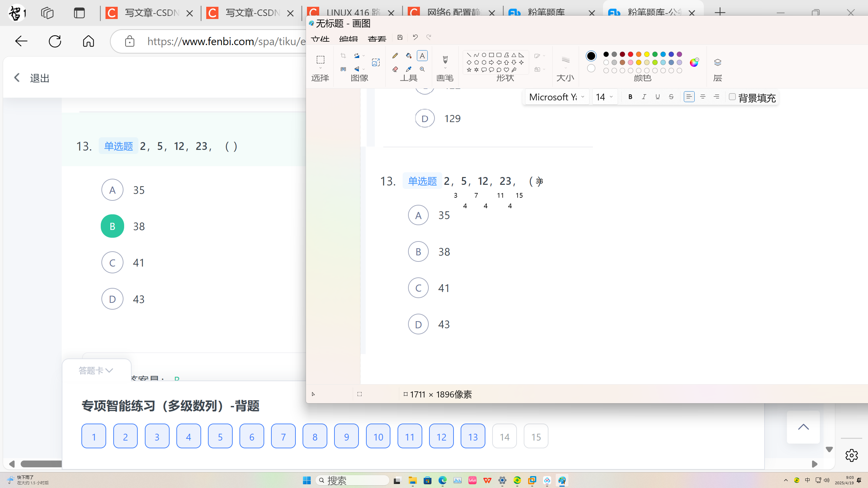Click the Text tool icon
This screenshot has width=868, height=488.
422,56
